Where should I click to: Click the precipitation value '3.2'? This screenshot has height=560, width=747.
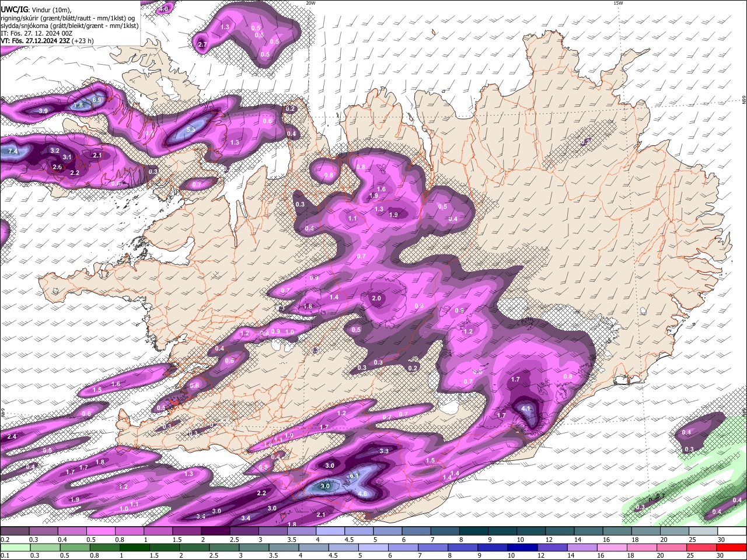[55, 150]
